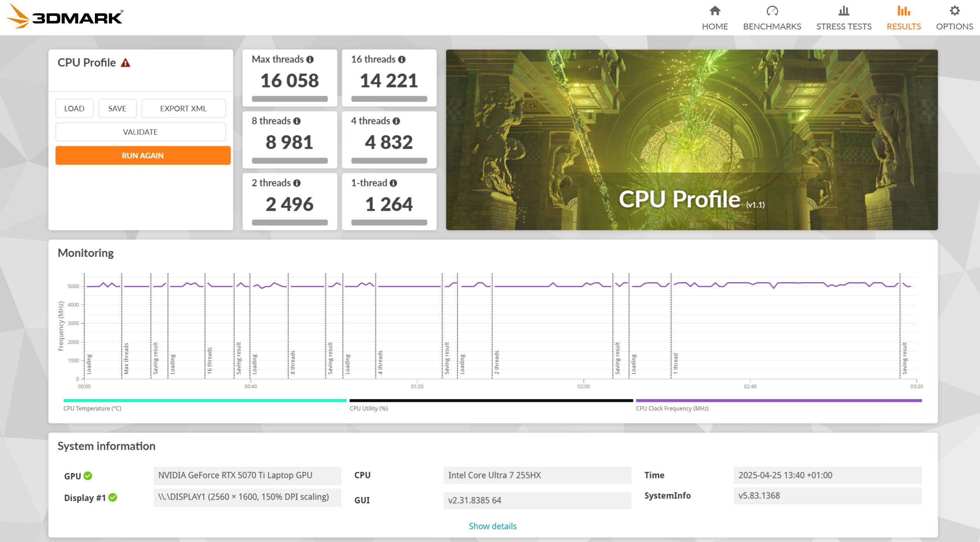Screen dimensions: 980x542
Task: Switch to the OPTIONS tab label
Action: (x=955, y=26)
